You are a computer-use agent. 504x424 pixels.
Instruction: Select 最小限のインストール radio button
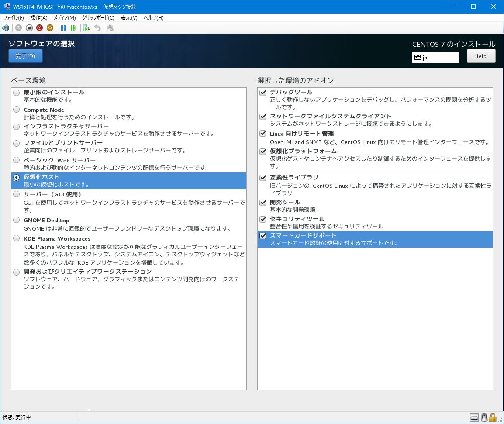(17, 93)
